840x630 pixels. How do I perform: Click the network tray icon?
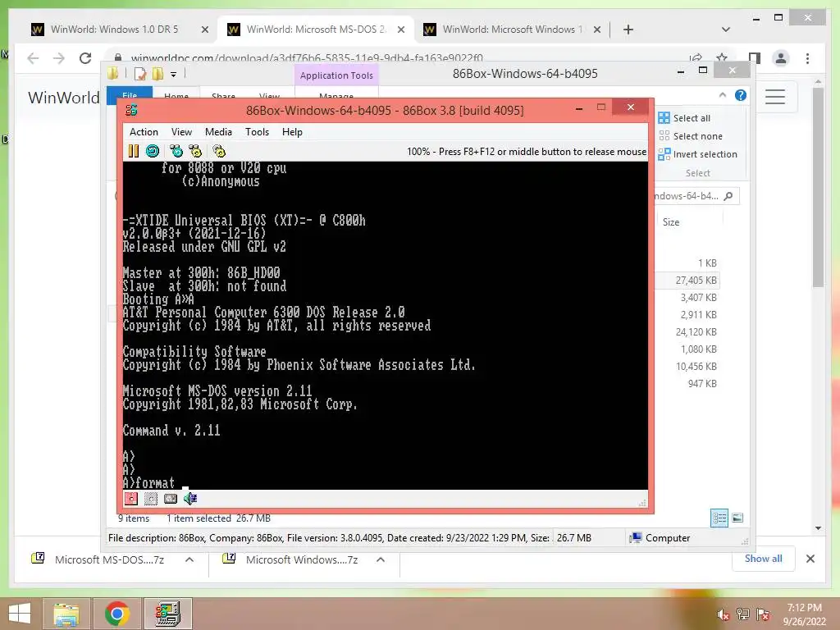[x=743, y=614]
